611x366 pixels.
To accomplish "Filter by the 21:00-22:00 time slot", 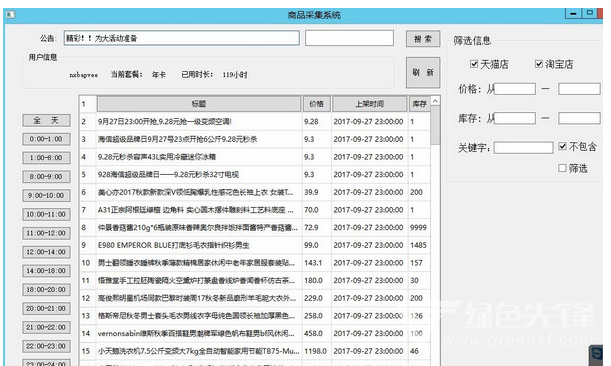I will (46, 327).
